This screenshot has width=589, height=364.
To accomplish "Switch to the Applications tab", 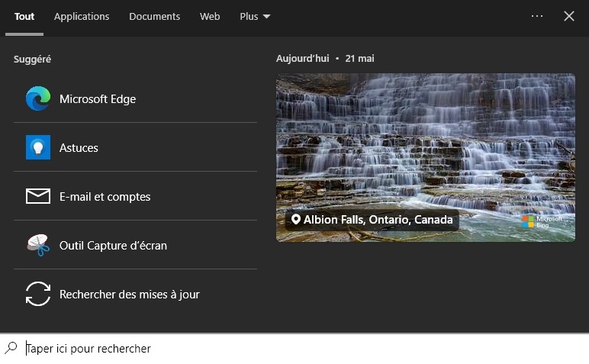I will [82, 17].
